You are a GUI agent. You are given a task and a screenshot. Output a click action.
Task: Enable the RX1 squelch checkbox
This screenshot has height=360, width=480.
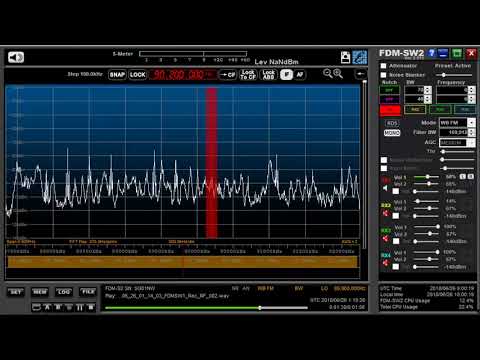pyautogui.click(x=396, y=191)
